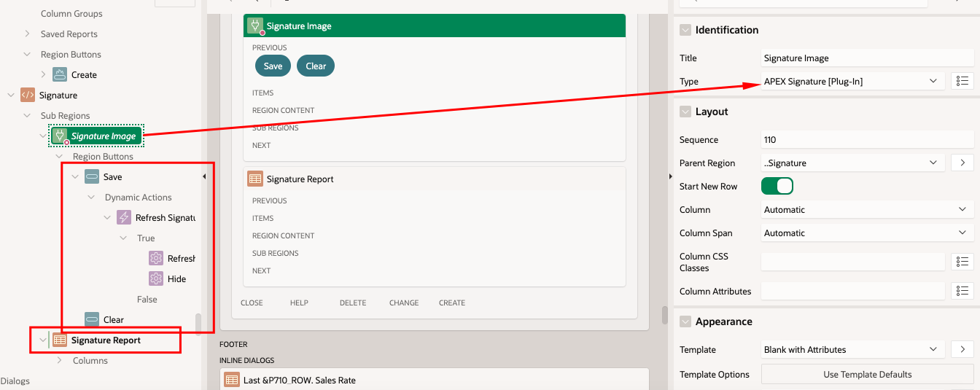Collapse the Appearance section
This screenshot has width=980, height=390.
(685, 321)
